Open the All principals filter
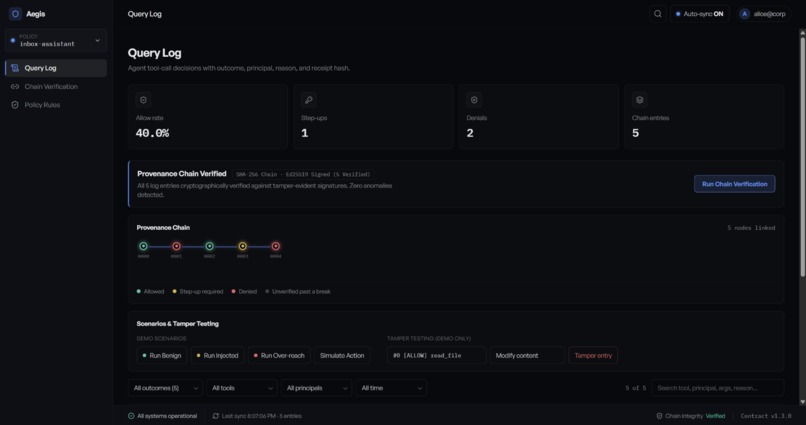 [317, 388]
